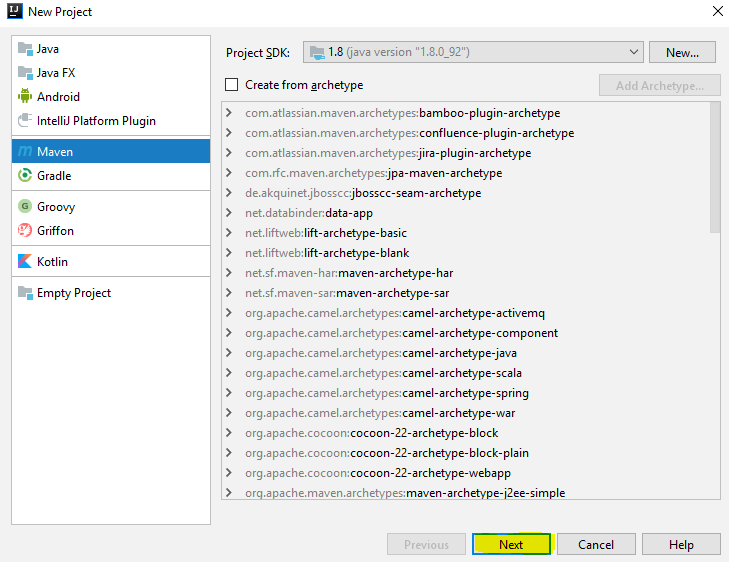Image resolution: width=729 pixels, height=562 pixels.
Task: Click the Add Archetype... button
Action: pyautogui.click(x=660, y=85)
